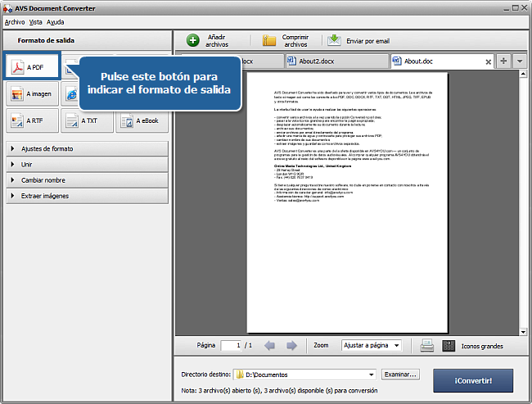Open the Ayuda menu
The image size is (532, 404).
coord(56,22)
